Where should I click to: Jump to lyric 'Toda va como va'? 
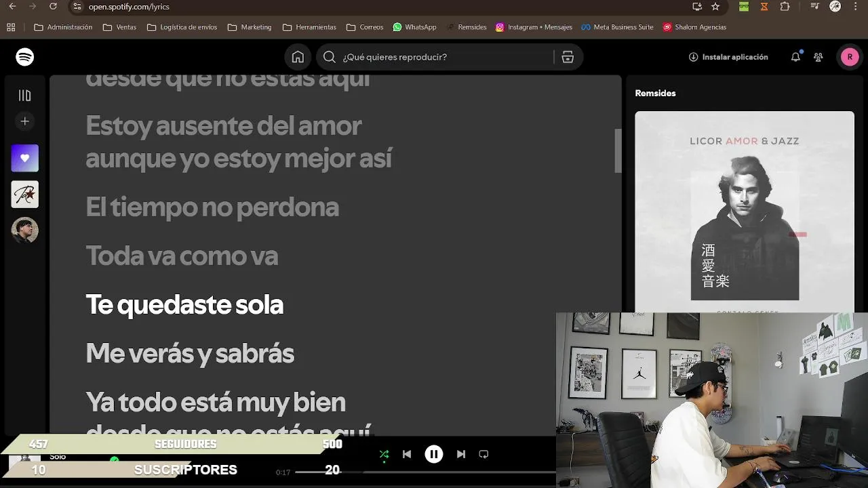pyautogui.click(x=182, y=256)
